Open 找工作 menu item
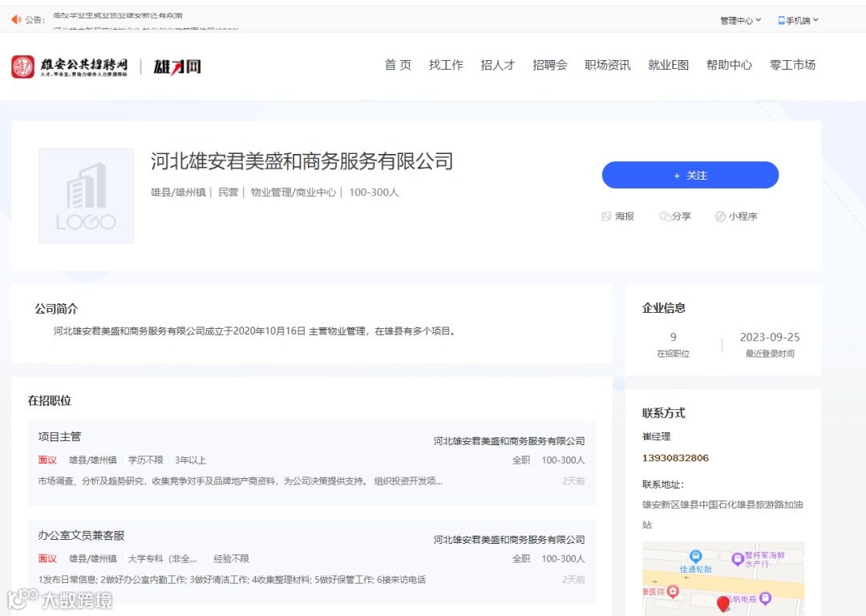The image size is (866, 616). tap(446, 65)
